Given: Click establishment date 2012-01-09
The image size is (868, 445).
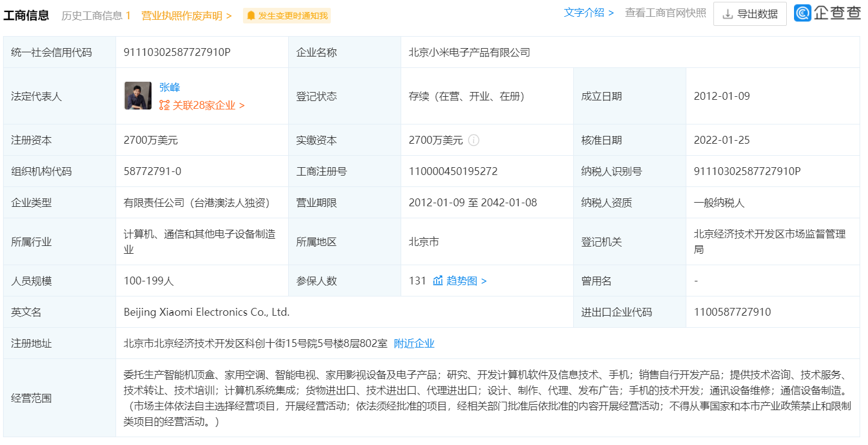Looking at the screenshot, I should (722, 96).
